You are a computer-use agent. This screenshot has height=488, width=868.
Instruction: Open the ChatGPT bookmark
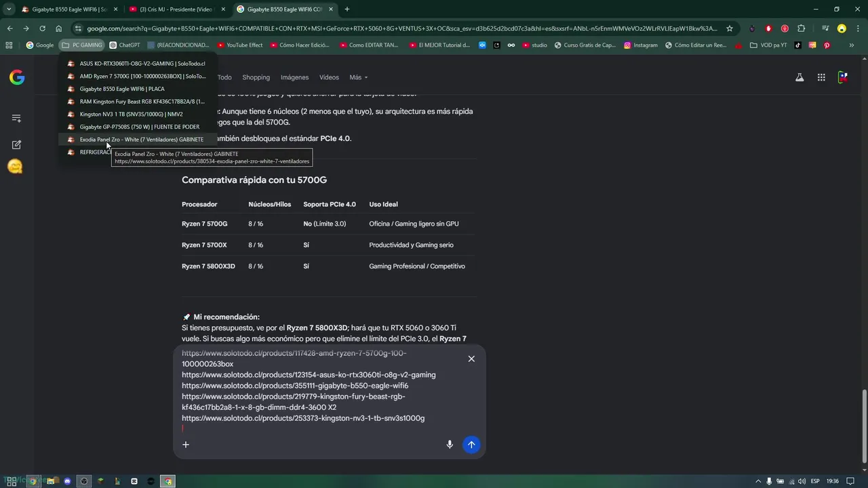point(124,45)
